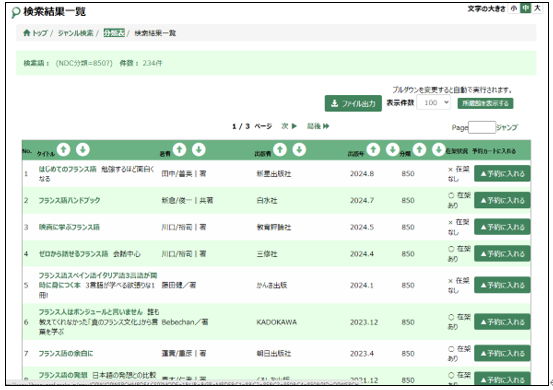Viewport: 553px width, 390px height.
Task: Sort by publisher ascending arrow
Action: coord(280,150)
